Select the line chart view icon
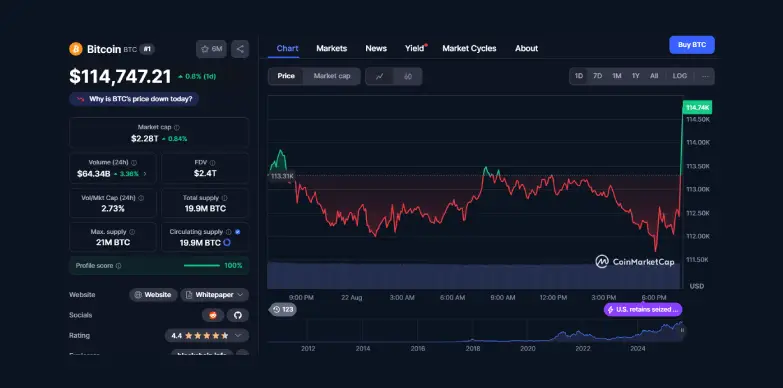The width and height of the screenshot is (783, 388). point(380,76)
